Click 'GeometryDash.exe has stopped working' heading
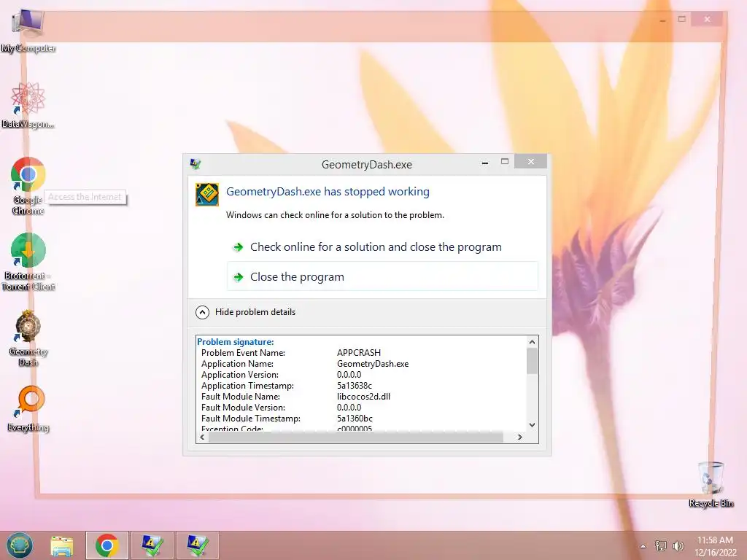This screenshot has width=747, height=560. (328, 192)
